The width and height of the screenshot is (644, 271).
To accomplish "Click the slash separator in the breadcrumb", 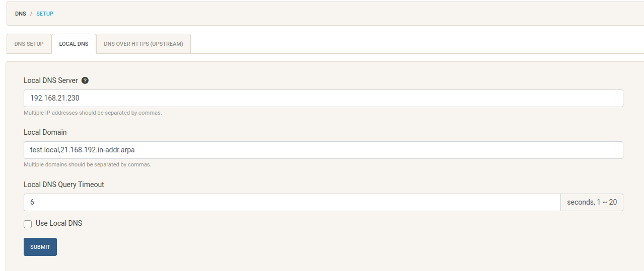I will coord(31,14).
